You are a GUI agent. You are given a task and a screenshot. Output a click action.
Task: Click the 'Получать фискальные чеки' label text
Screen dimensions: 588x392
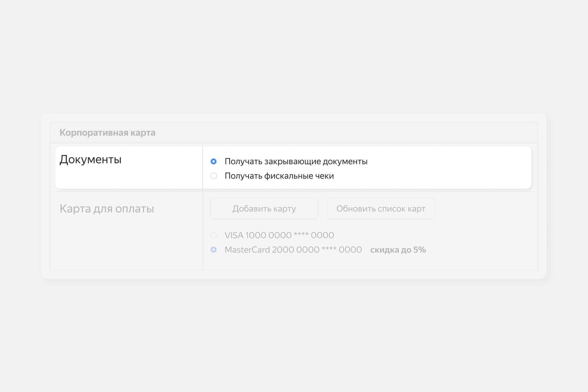(x=279, y=176)
